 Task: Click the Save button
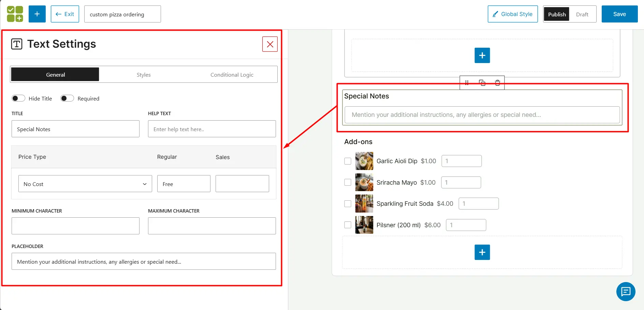coord(619,14)
